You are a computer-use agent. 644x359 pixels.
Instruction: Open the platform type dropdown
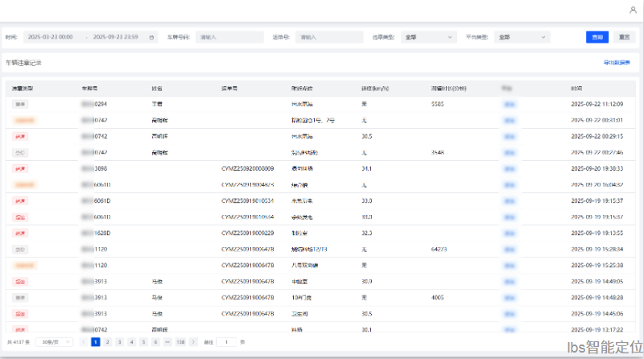coord(522,37)
